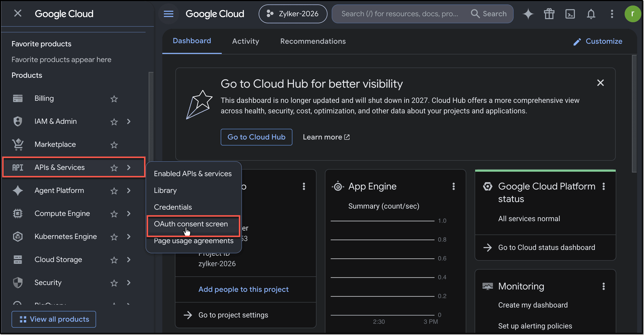Open notifications bell
Screen dimensions: 644x335
[591, 14]
